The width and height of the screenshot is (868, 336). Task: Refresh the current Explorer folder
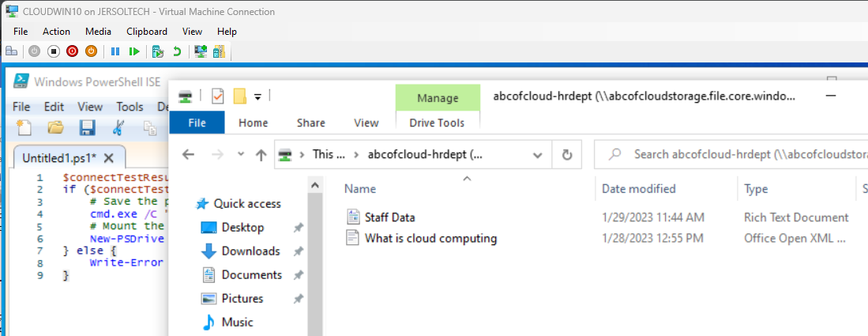(566, 155)
